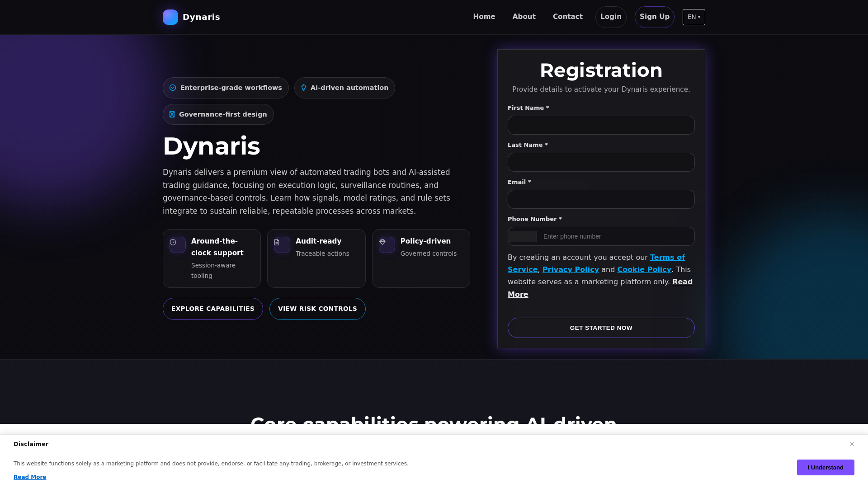Open the EN language dropdown
This screenshot has width=868, height=488.
(694, 17)
